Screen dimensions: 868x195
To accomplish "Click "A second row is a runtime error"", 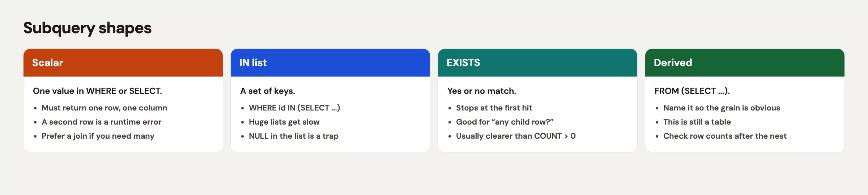I will [x=101, y=122].
